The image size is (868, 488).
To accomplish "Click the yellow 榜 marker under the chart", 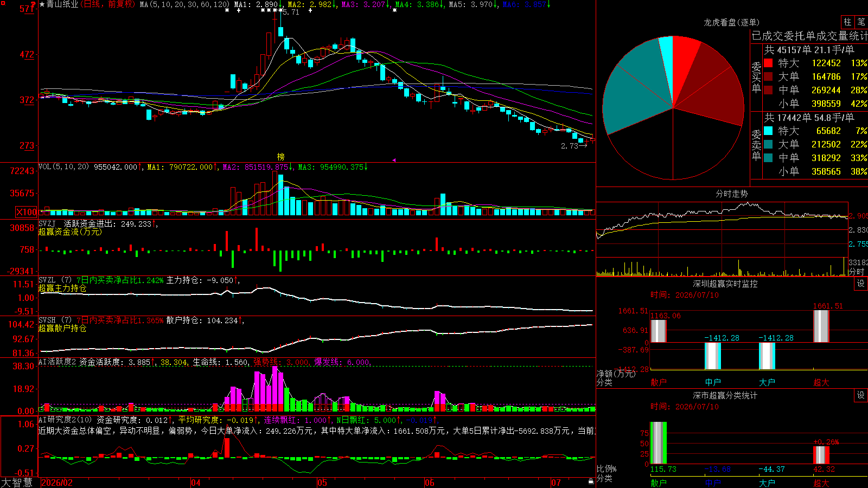I will tap(280, 157).
